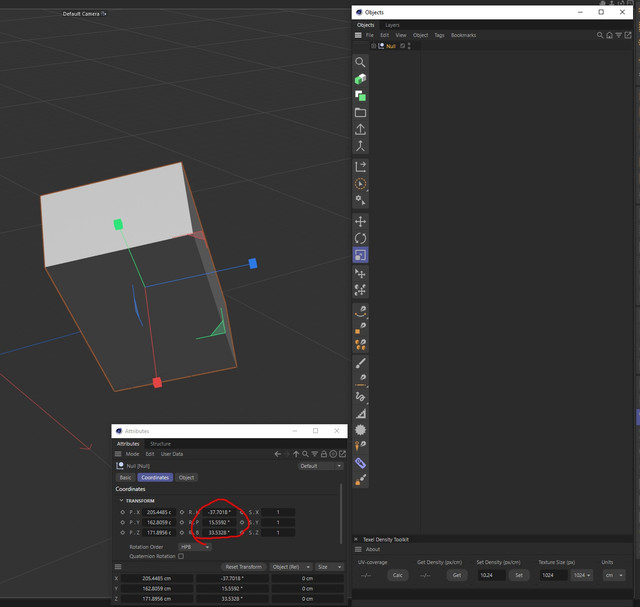The image size is (640, 607).
Task: Open the Units cm dropdown
Action: point(614,575)
